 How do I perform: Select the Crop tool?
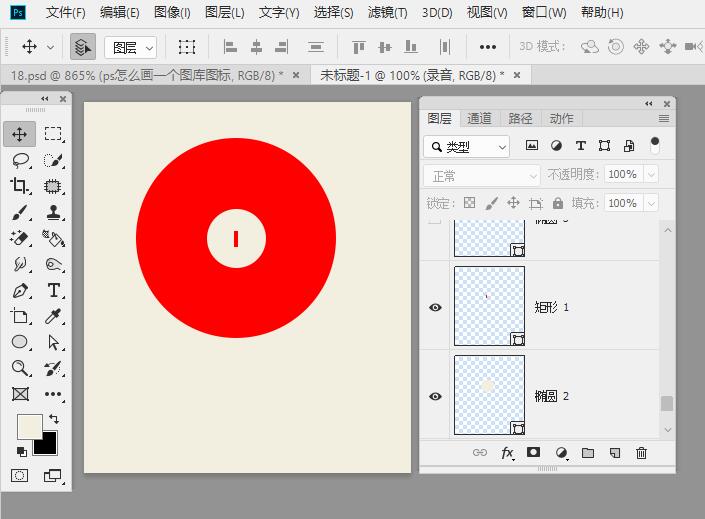click(20, 186)
